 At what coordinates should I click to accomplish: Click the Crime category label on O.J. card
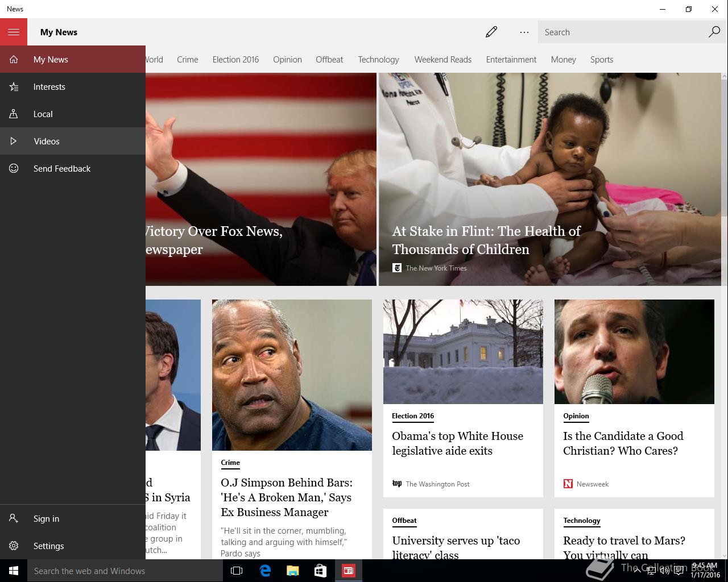(230, 463)
